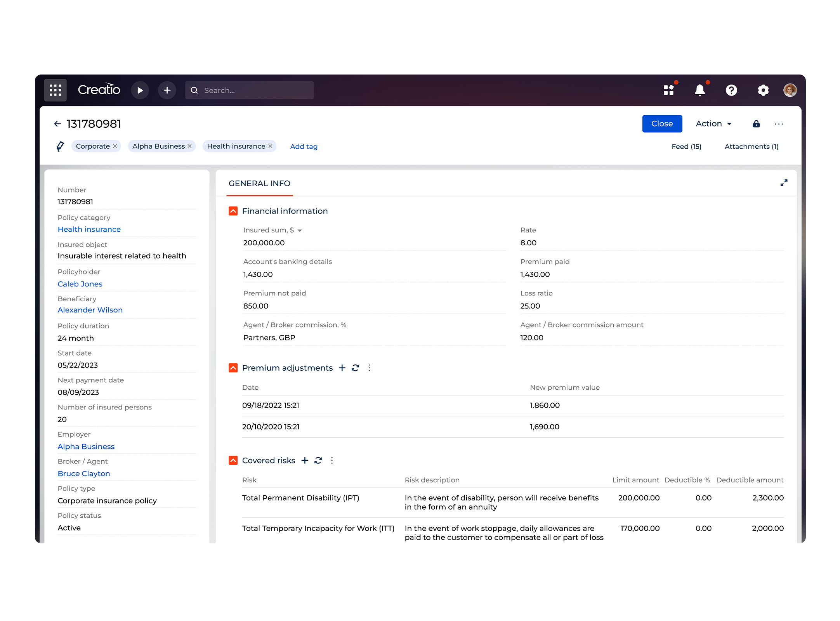Open the Caleb Jones policyholder link
The height and width of the screenshot is (621, 840).
(80, 284)
